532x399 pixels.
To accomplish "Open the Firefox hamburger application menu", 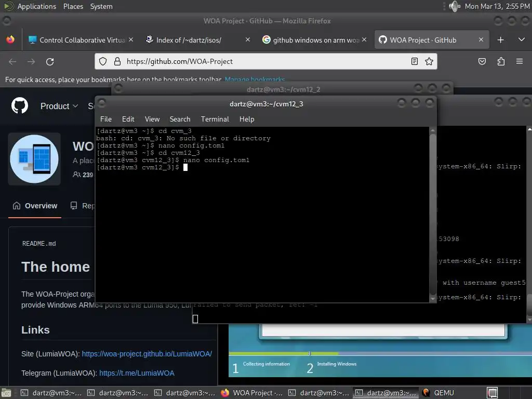I will point(520,61).
